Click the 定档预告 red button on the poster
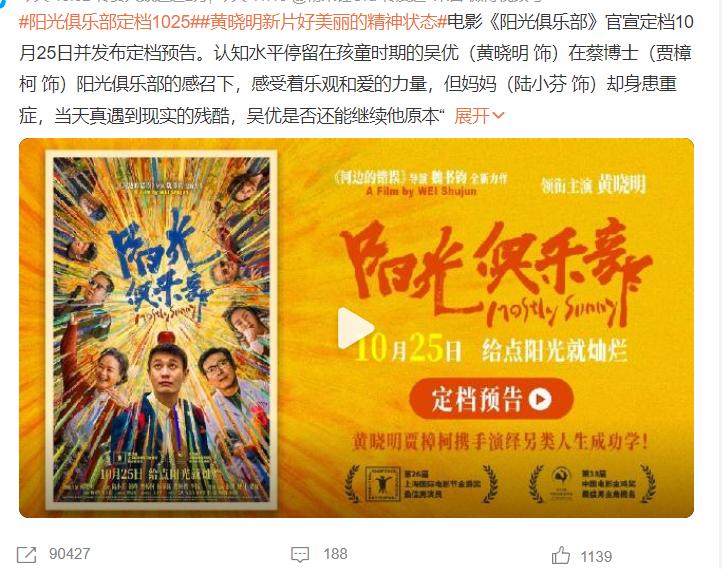Image resolution: width=722 pixels, height=569 pixels. click(x=491, y=399)
